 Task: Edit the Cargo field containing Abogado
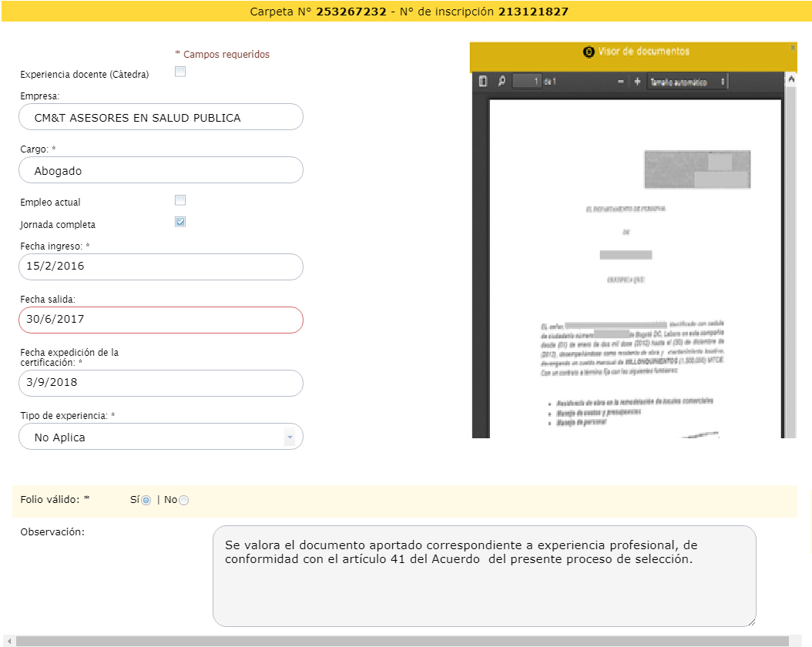pyautogui.click(x=160, y=170)
